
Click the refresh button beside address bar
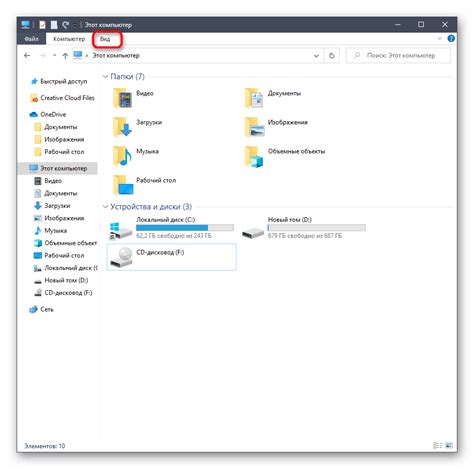coord(332,56)
